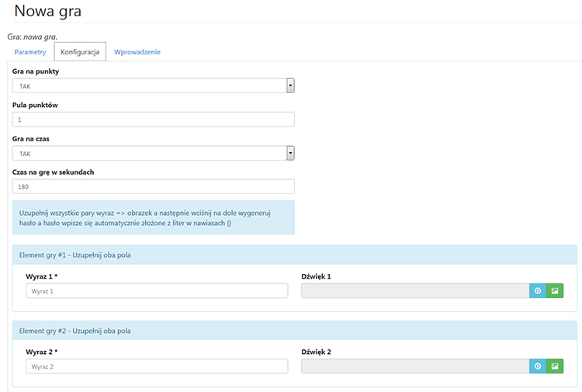Viewport: 582px width, 392px height.
Task: Click the Pula punktów input field
Action: [x=154, y=120]
